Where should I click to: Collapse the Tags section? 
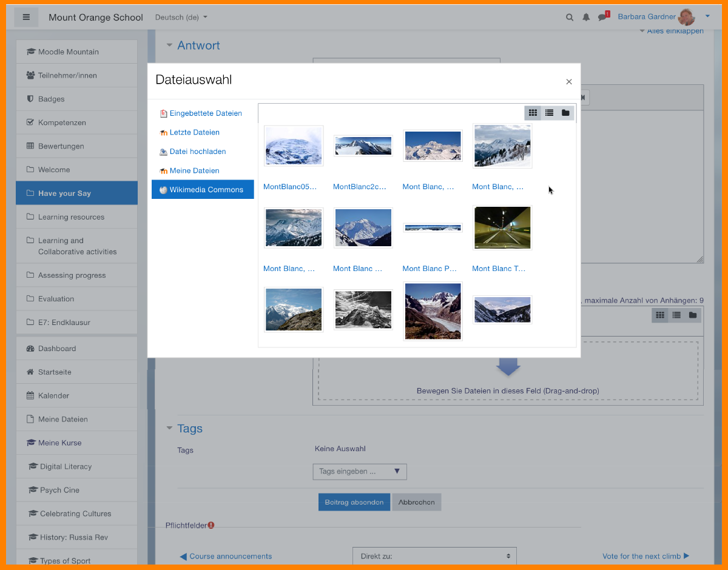(x=170, y=429)
